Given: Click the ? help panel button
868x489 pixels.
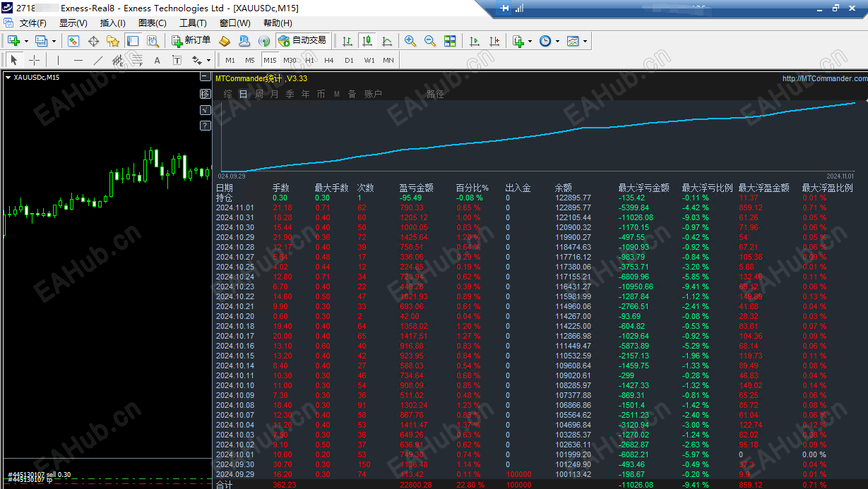Looking at the screenshot, I should [x=205, y=126].
